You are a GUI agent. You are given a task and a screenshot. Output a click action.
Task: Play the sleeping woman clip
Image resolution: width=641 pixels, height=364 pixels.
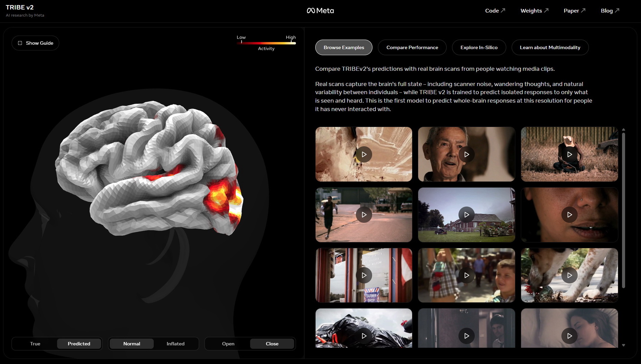[569, 336]
